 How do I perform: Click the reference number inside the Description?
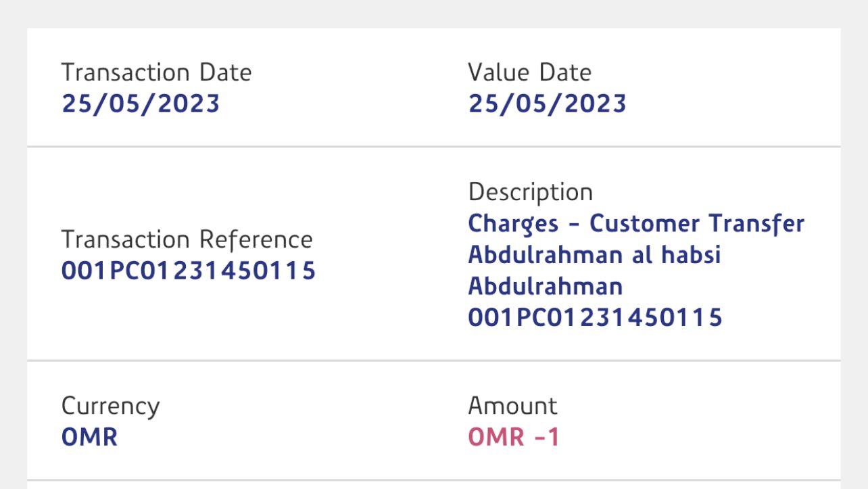pos(595,317)
